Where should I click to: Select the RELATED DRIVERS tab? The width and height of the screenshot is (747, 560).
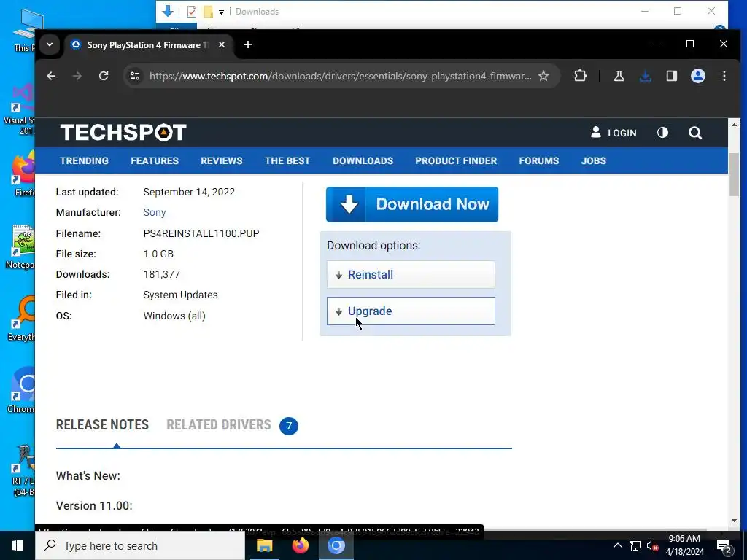[219, 425]
